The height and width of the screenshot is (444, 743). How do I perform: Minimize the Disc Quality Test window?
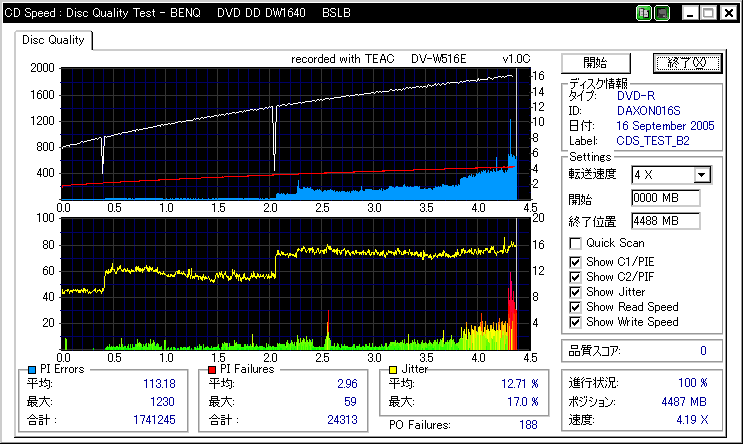click(690, 13)
